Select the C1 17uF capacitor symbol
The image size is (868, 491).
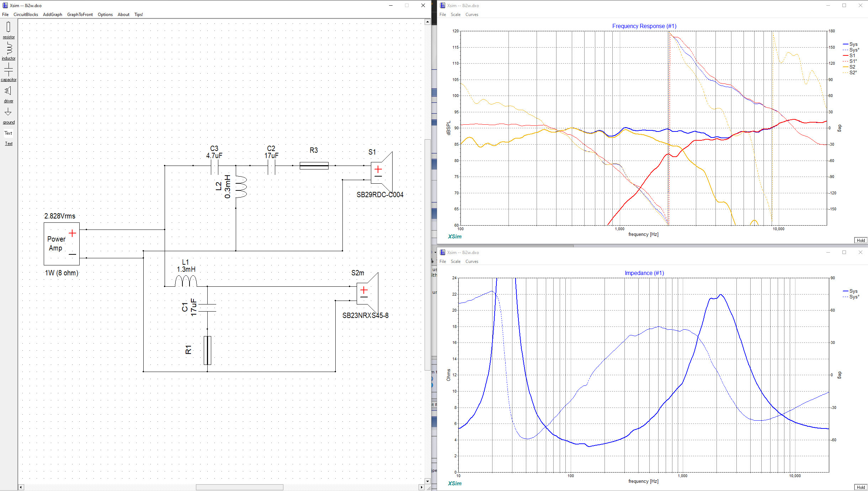(207, 308)
